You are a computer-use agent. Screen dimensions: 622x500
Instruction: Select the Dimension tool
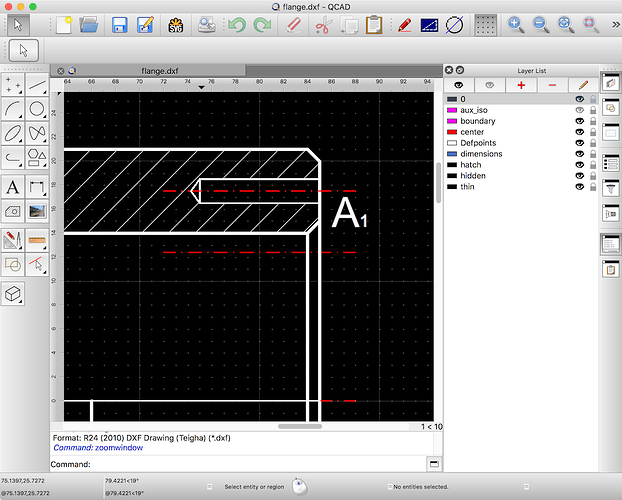[37, 187]
